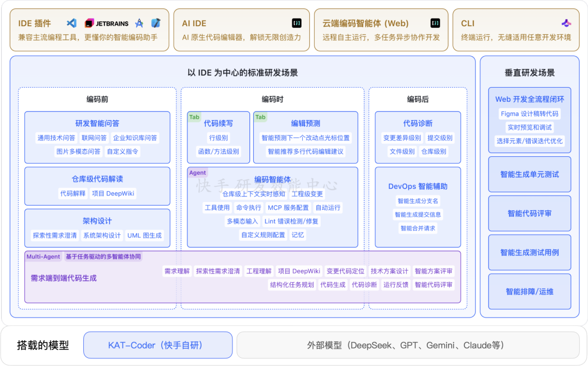588x366 pixels.
Task: Click the 联网问答 chip
Action: 94,138
